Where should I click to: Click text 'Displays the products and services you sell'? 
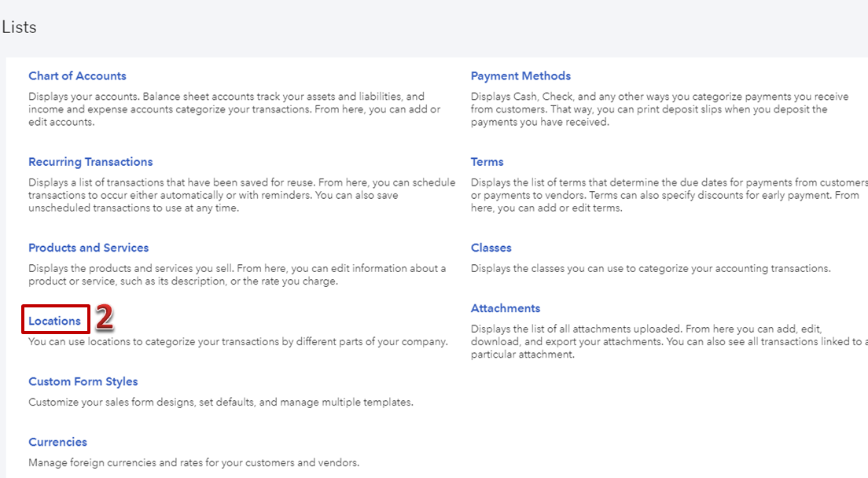(x=131, y=268)
